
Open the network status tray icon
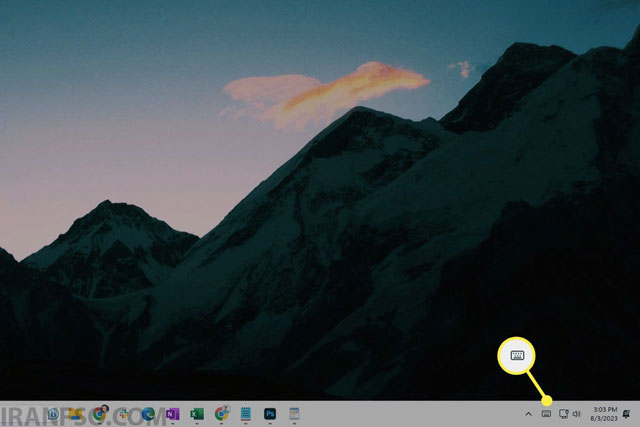(564, 414)
